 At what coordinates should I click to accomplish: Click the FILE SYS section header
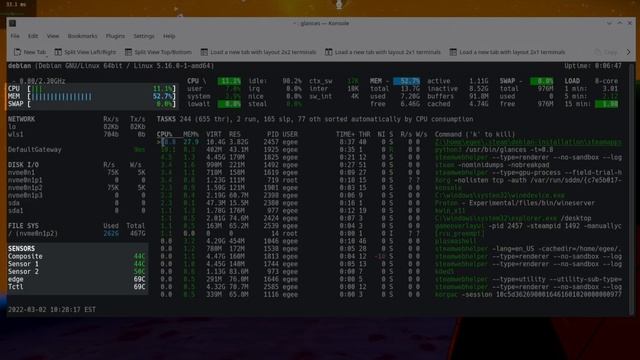click(23, 226)
